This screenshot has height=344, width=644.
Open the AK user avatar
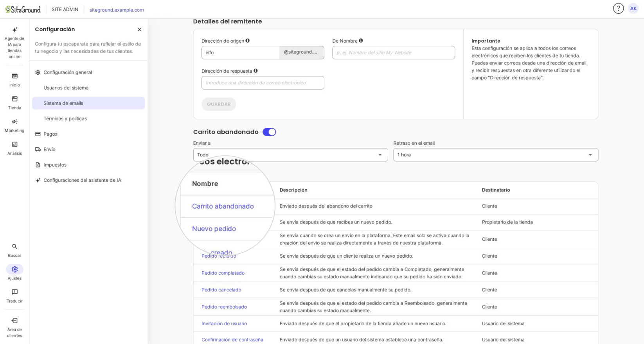pos(633,9)
